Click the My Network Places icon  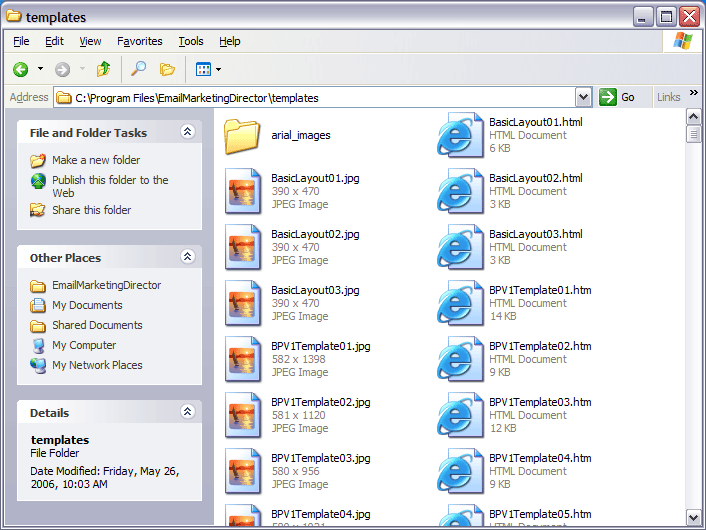tap(38, 366)
